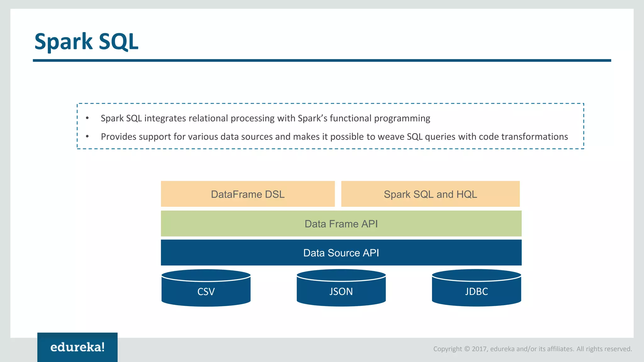Select the Spark SQL and HQL block
This screenshot has width=644, height=362.
point(430,194)
